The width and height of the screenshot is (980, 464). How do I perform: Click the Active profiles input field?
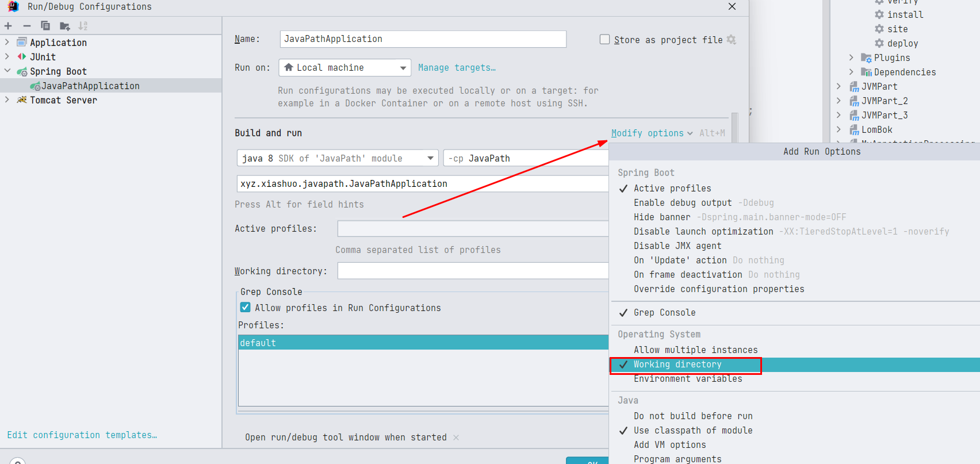pyautogui.click(x=473, y=228)
